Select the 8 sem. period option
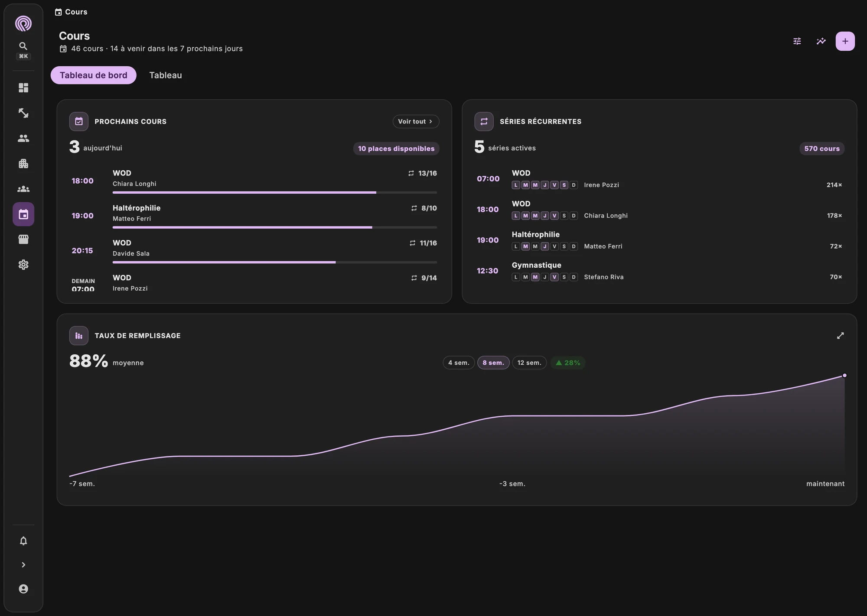This screenshot has width=867, height=616. tap(493, 363)
